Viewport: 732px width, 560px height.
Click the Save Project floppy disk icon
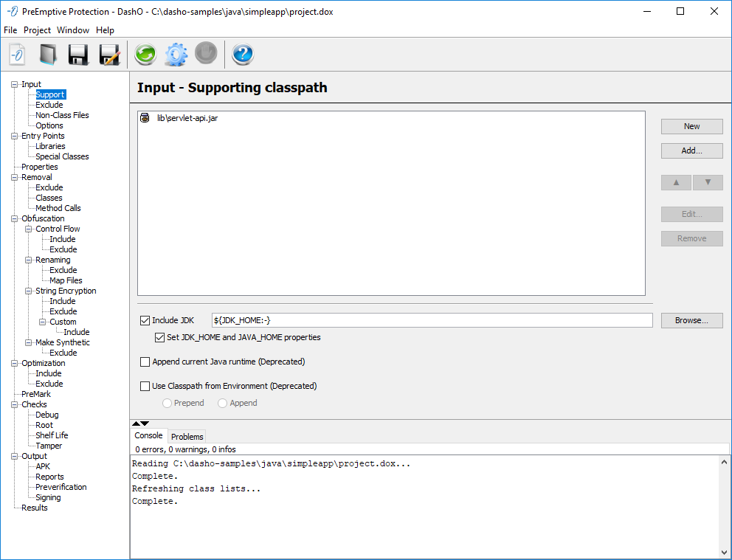click(78, 55)
